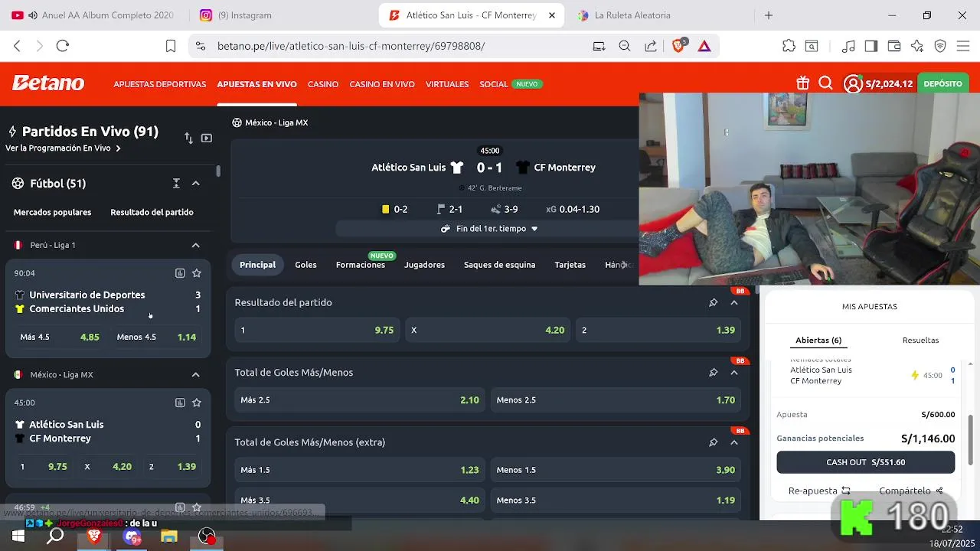Click the Re-apuesta link
This screenshot has width=980, height=551.
click(819, 491)
